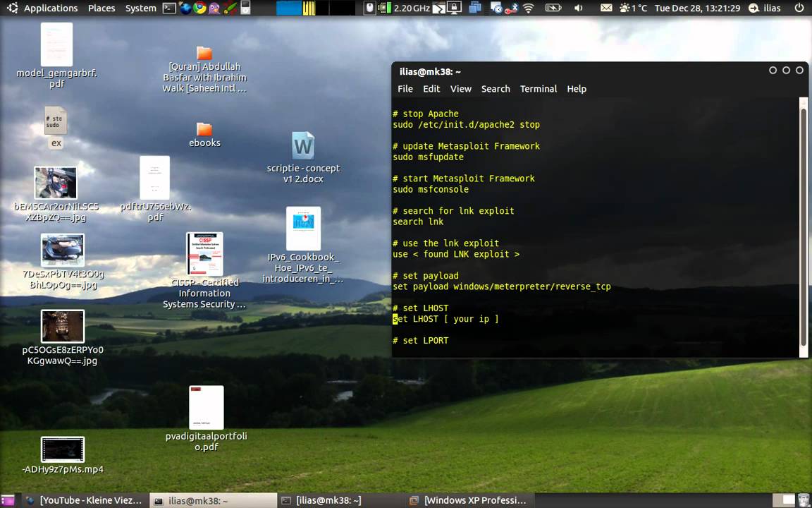Select the pC5OGsE8zERPYo0 jpg image
Screen dimensions: 812x508
[63, 337]
